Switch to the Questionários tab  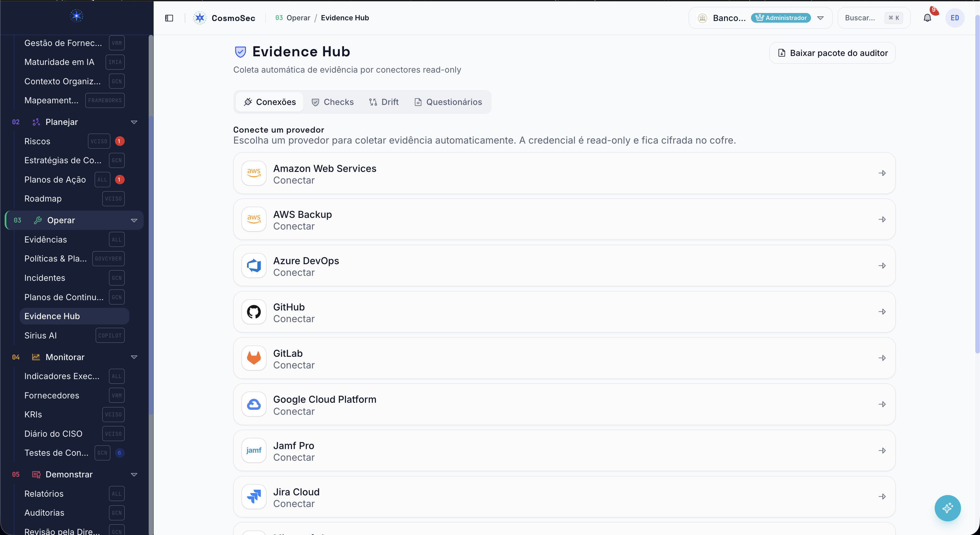448,102
